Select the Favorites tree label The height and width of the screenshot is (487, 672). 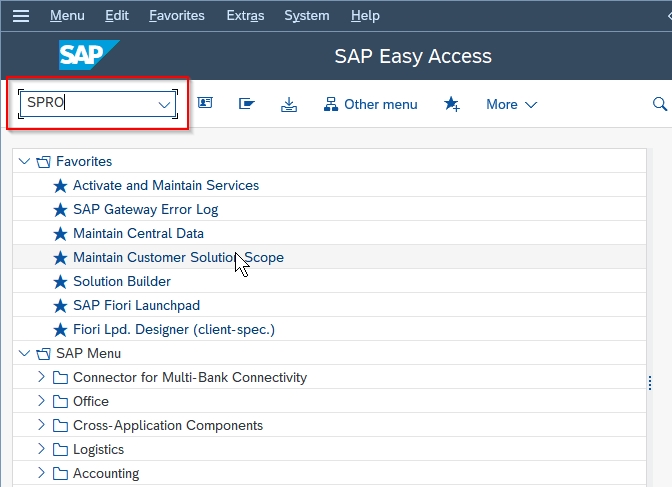[84, 162]
